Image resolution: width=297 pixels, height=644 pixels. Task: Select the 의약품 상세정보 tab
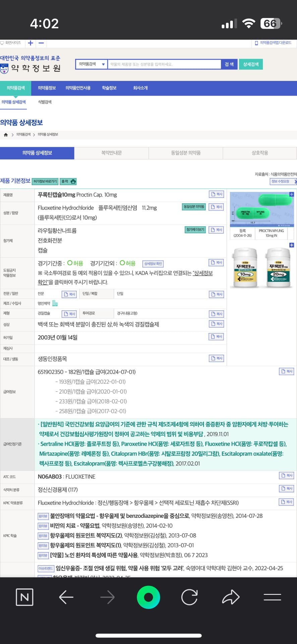tap(37, 153)
